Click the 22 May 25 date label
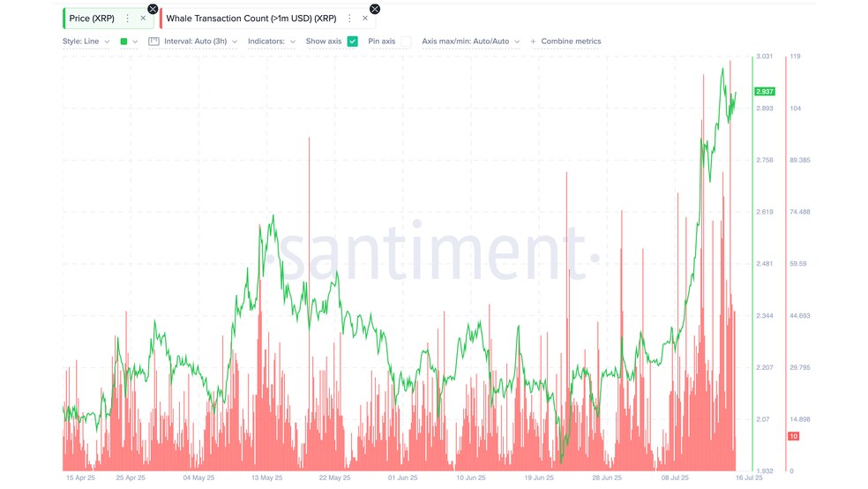Screen dimensions: 868x489 334,478
